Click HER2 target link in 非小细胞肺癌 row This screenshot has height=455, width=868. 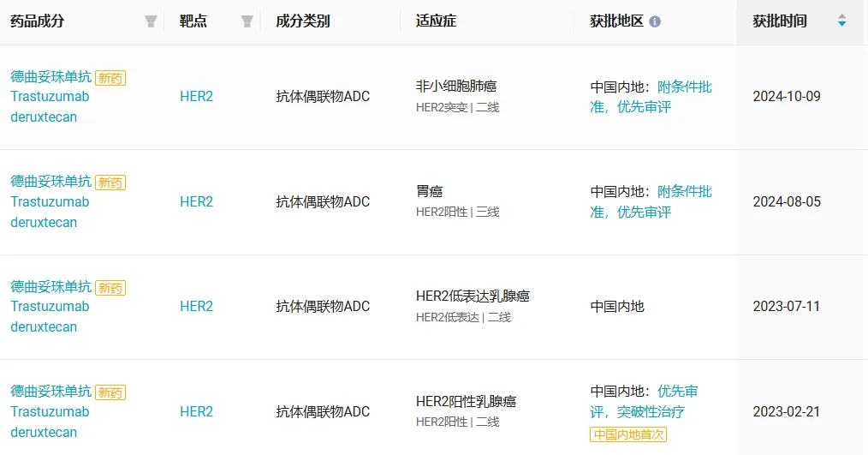[x=196, y=97]
